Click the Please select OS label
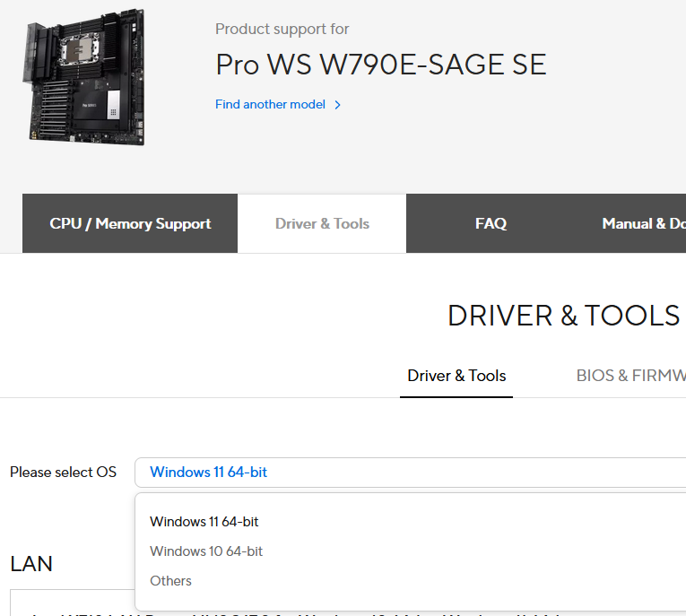This screenshot has width=686, height=616. click(x=64, y=473)
